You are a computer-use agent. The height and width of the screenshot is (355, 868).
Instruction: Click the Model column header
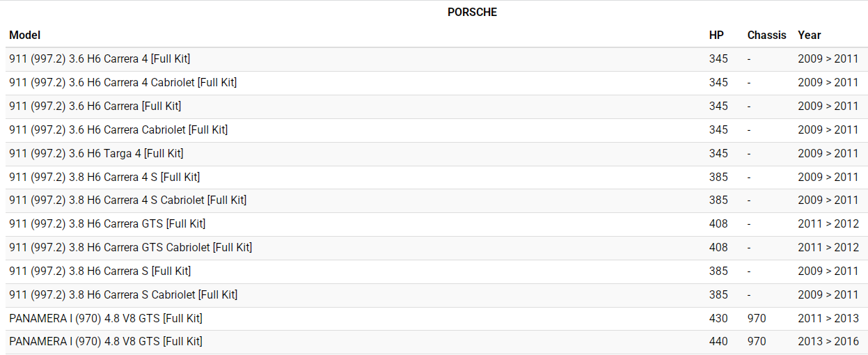pyautogui.click(x=25, y=35)
